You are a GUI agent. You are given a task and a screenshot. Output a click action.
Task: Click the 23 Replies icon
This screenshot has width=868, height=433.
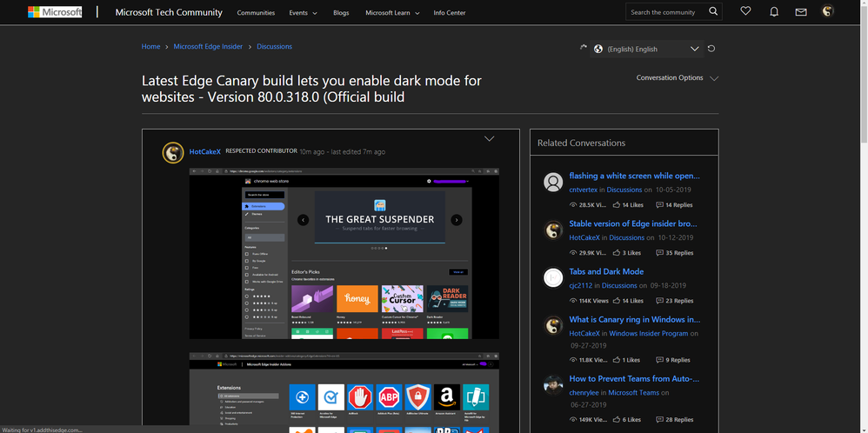(x=659, y=301)
